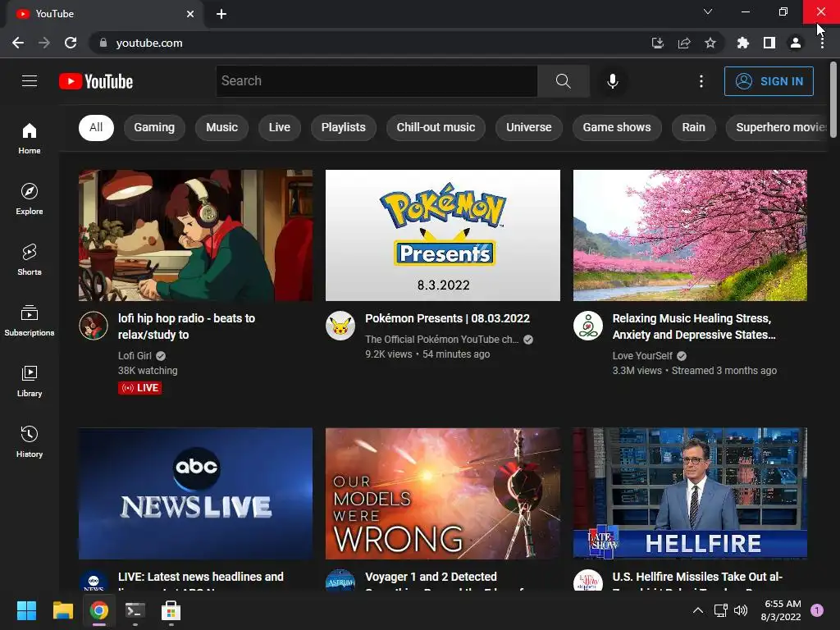840x630 pixels.
Task: Open History in the sidebar
Action: (x=30, y=441)
